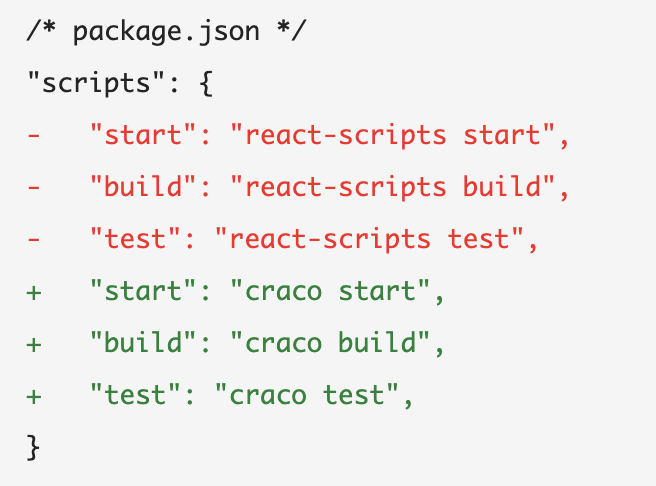Screen dimensions: 656x486
Task: Click the minus sign before removed build line
Action: pyautogui.click(x=33, y=187)
